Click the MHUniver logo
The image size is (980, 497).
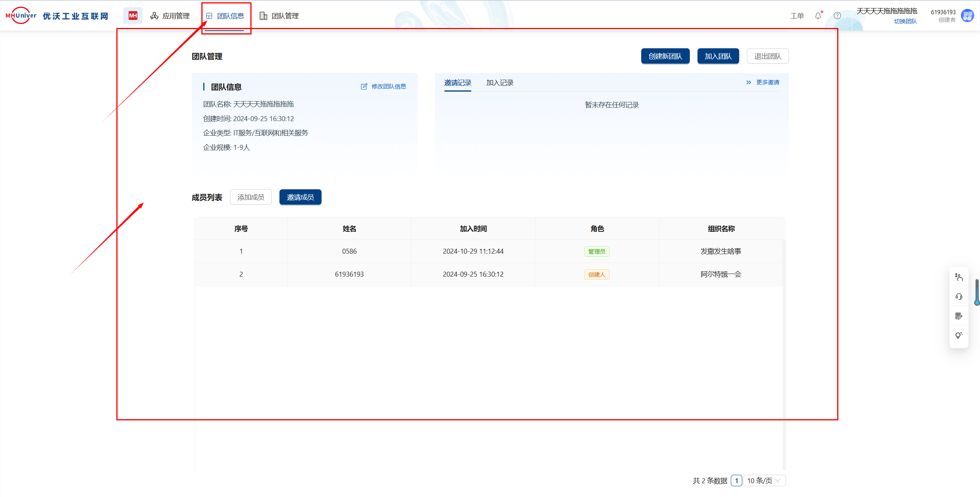[21, 16]
